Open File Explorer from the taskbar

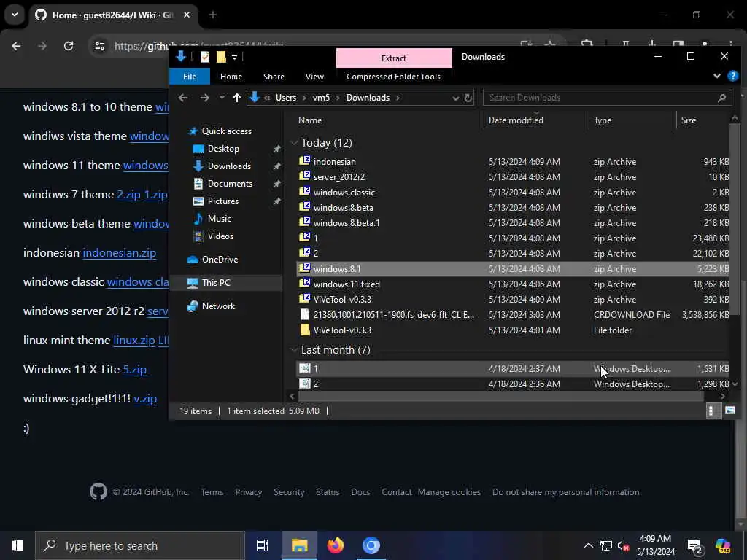pyautogui.click(x=299, y=545)
